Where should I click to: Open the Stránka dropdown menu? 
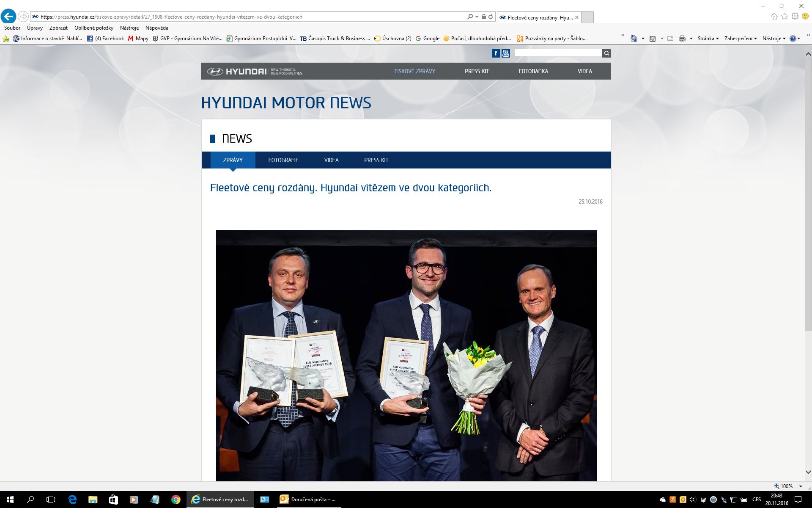[x=708, y=39]
